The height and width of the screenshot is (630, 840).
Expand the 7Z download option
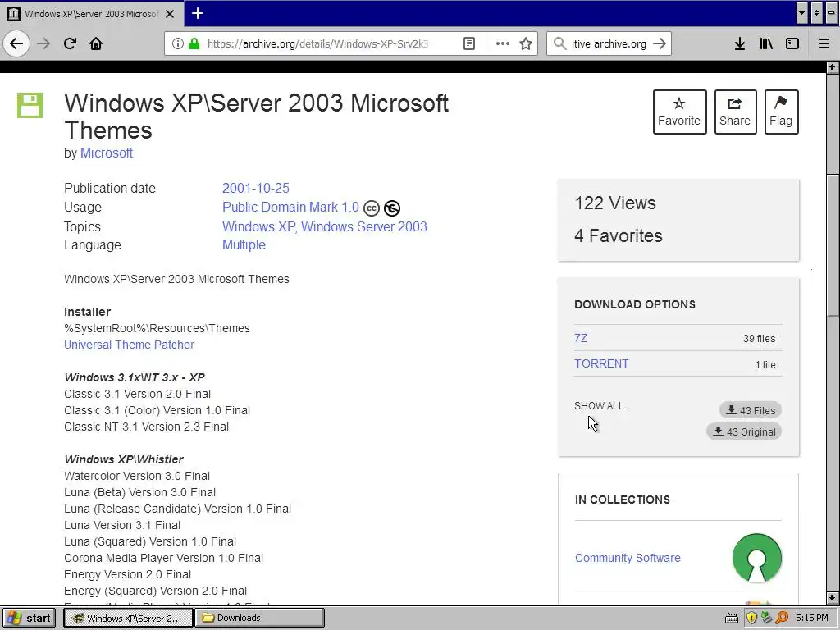(581, 338)
